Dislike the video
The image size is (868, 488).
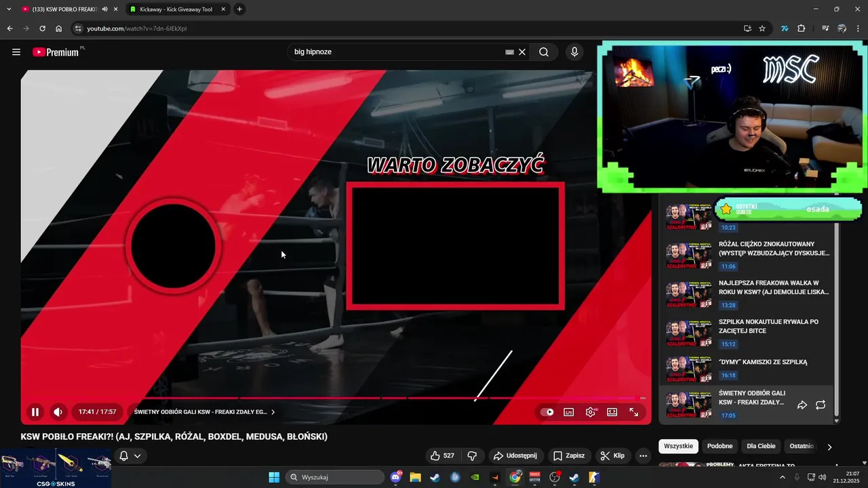tap(473, 455)
